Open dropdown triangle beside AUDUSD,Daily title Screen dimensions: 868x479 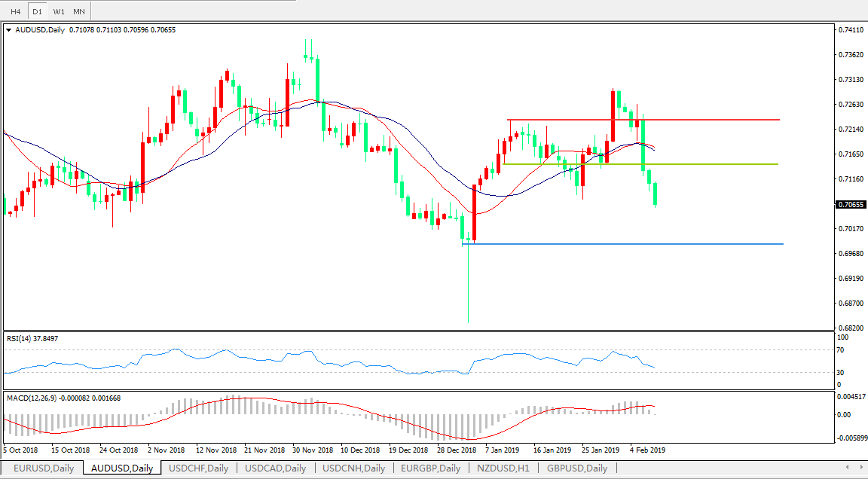pos(9,30)
